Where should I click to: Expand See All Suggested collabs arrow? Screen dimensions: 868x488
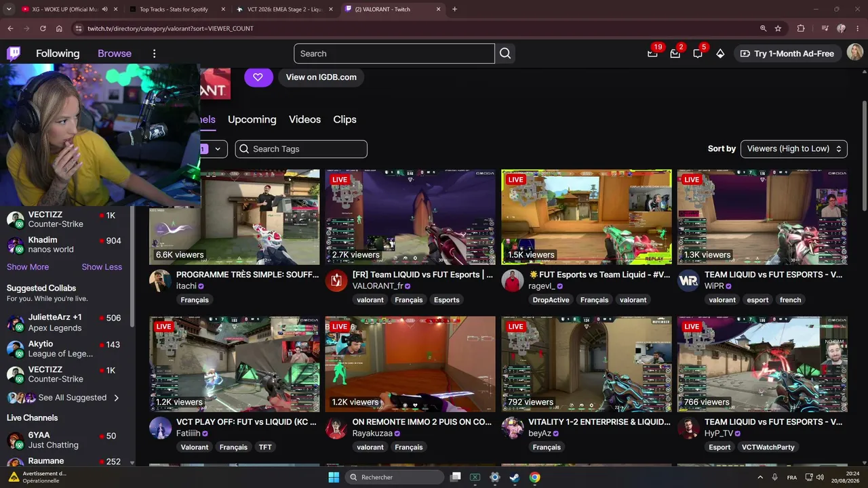117,398
